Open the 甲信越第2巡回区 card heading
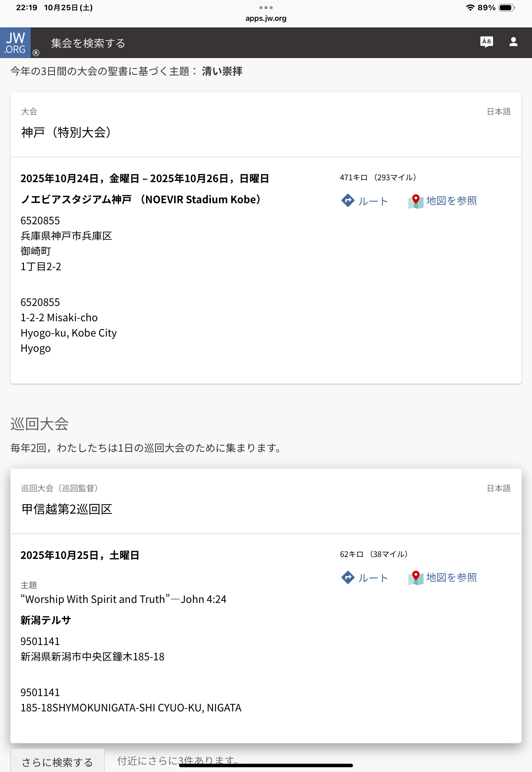The width and height of the screenshot is (532, 772). 67,509
